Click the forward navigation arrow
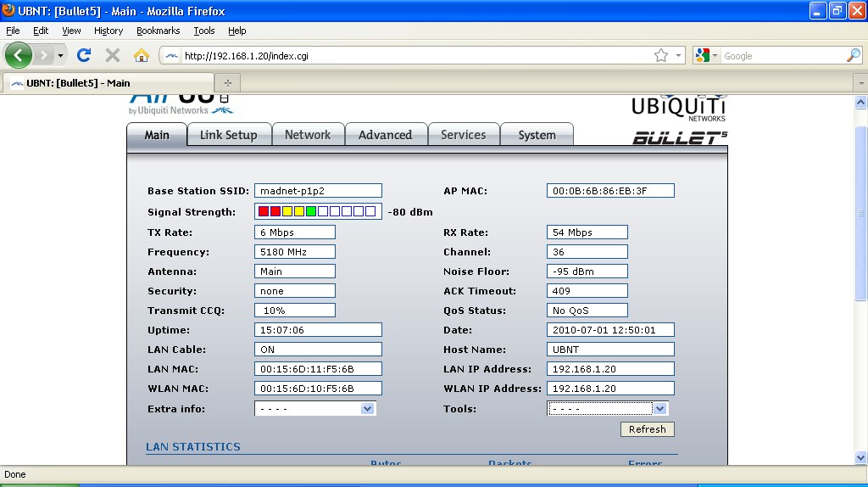This screenshot has width=868, height=487. pos(44,55)
